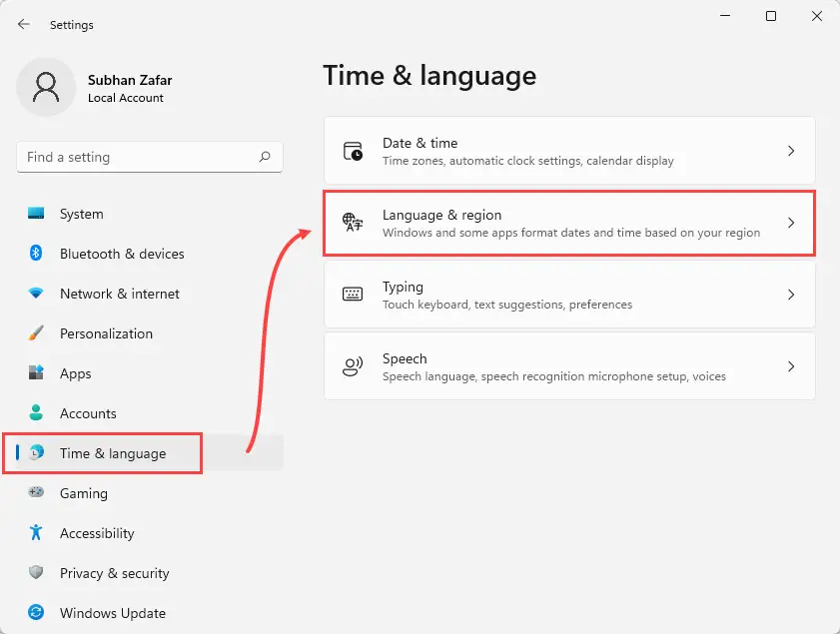Image resolution: width=840 pixels, height=634 pixels.
Task: Click the Speech person-speaking icon
Action: pos(353,366)
